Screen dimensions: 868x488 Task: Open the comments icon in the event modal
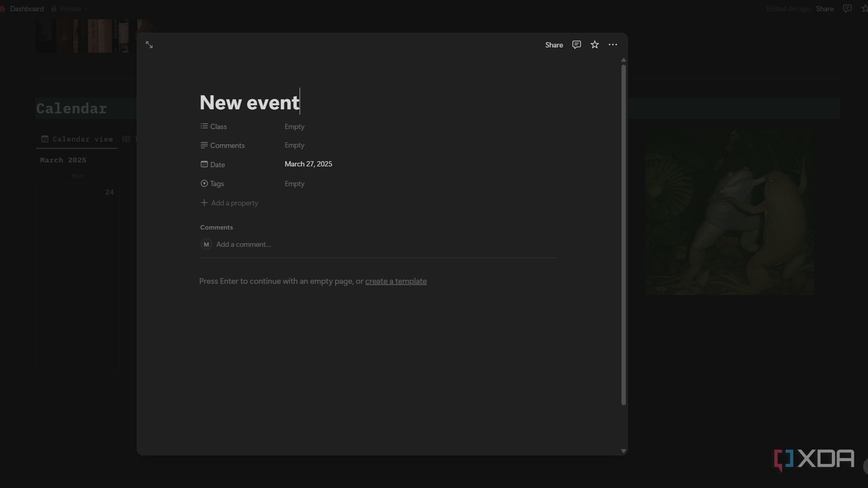tap(576, 45)
